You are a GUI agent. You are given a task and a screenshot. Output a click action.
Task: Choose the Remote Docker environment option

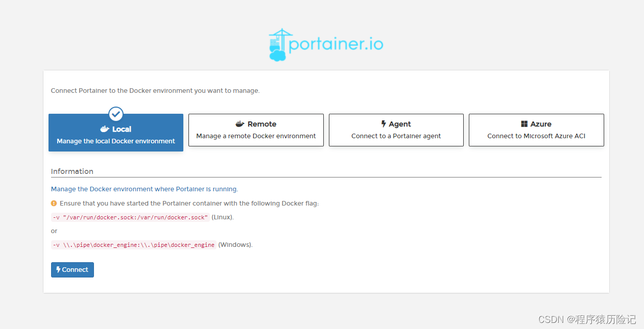[256, 130]
